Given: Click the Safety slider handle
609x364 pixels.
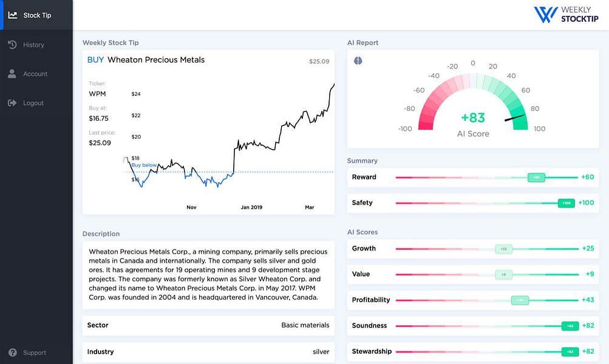Looking at the screenshot, I should point(566,203).
